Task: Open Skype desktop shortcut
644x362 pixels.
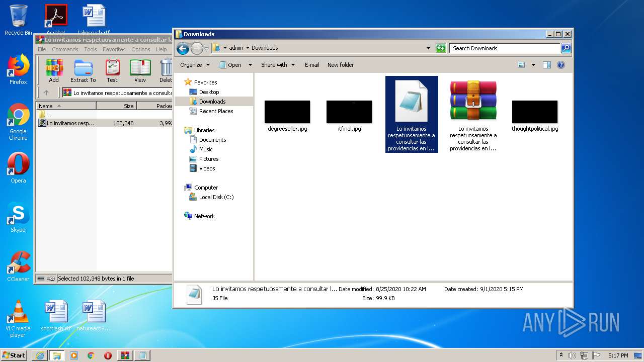Action: pos(18,217)
